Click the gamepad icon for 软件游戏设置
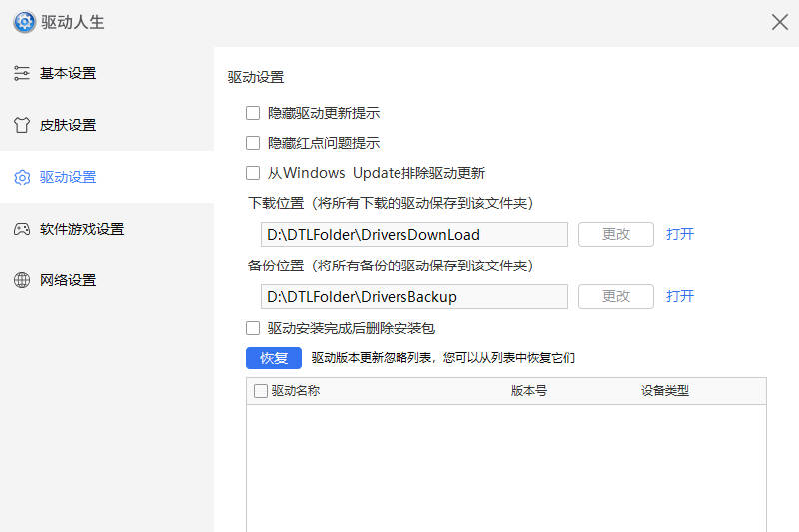 [x=22, y=229]
